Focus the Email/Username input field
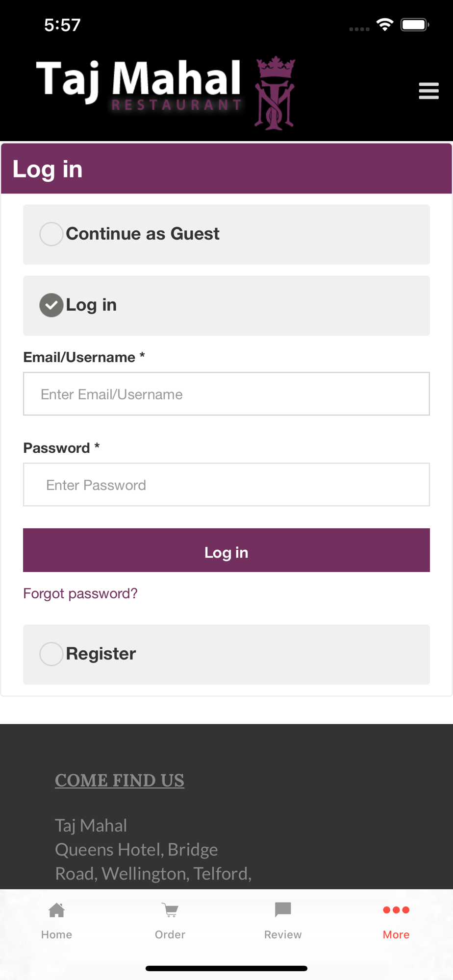453x980 pixels. coord(226,393)
